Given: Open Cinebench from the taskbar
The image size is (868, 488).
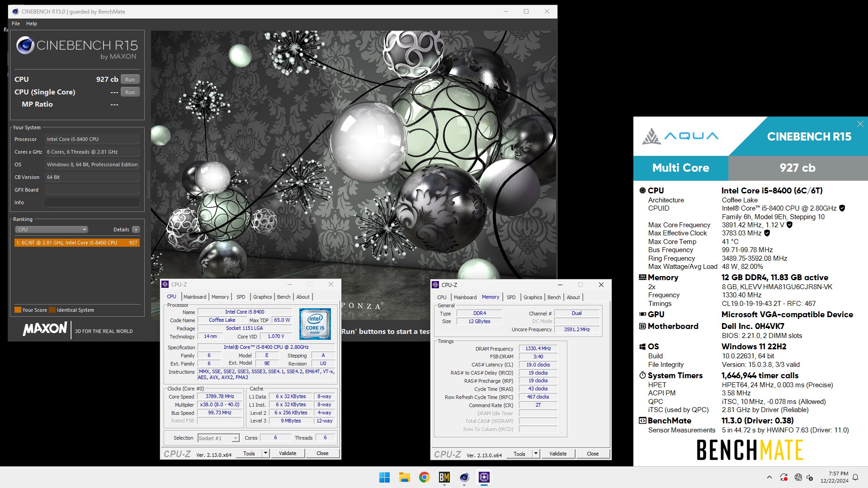Looking at the screenshot, I should 464,477.
